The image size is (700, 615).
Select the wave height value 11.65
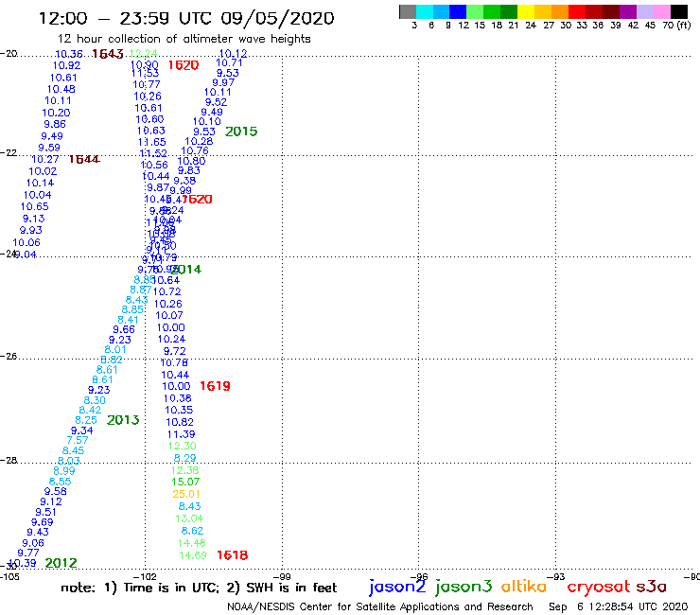151,142
